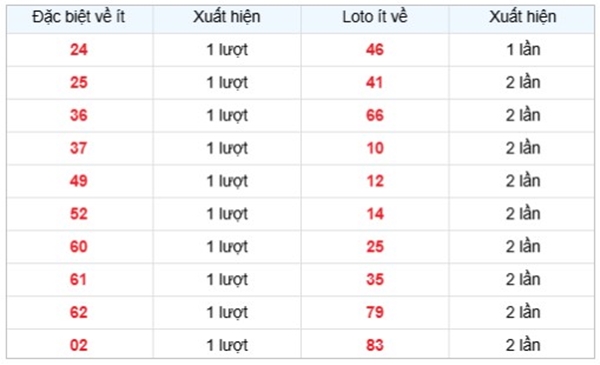Click special number 49
Screen dimensions: 600x365
[79, 181]
